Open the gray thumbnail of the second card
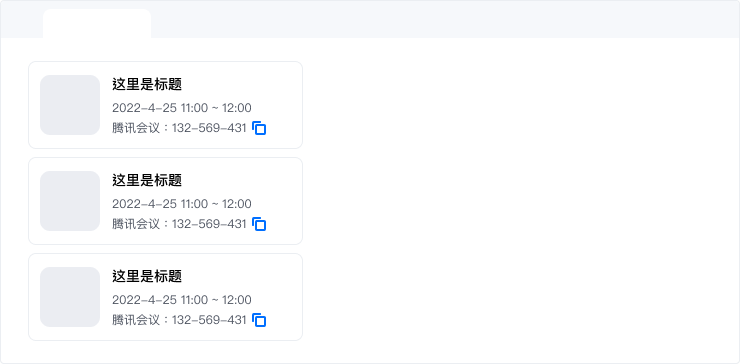740x364 pixels. [70, 201]
